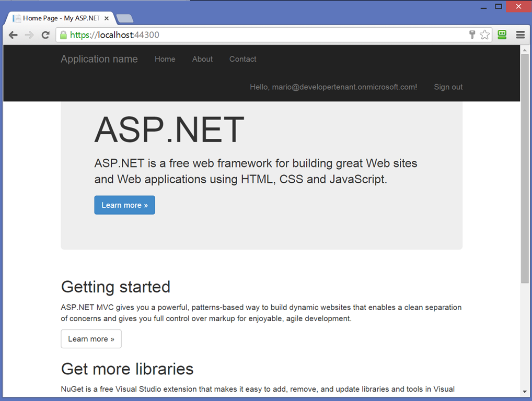Viewport: 532px width, 401px height.
Task: Click the Hello, mario@developertenant account link
Action: pyautogui.click(x=333, y=87)
